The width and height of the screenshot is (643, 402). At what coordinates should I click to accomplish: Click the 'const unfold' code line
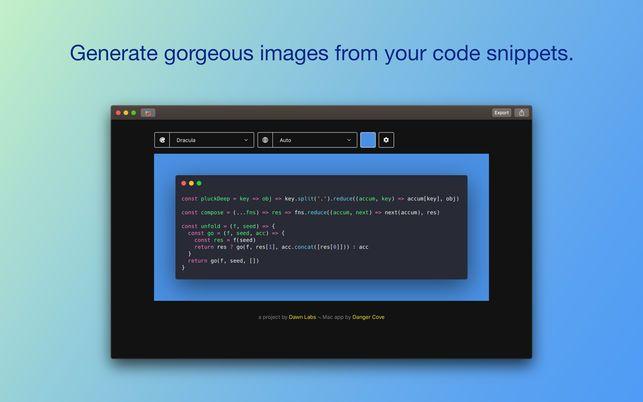(228, 226)
